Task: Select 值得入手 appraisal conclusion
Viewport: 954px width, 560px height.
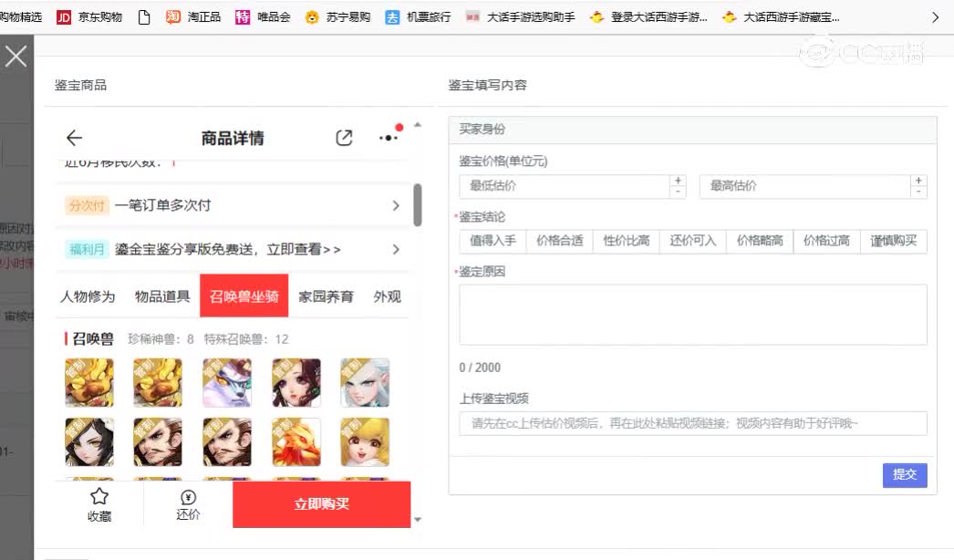Action: 493,242
